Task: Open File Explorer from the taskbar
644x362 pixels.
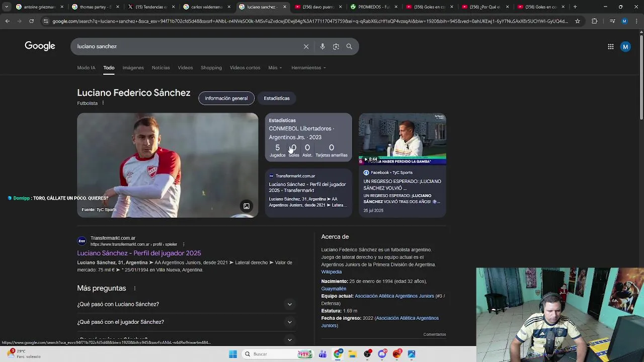Action: point(353,354)
